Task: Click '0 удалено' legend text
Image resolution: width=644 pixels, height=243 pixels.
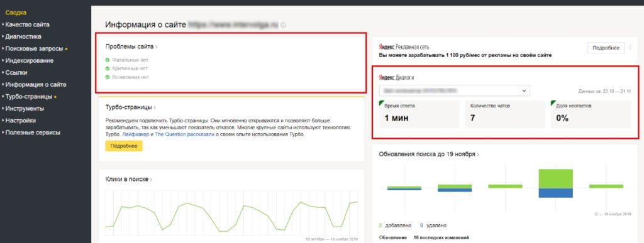Action: tap(433, 225)
